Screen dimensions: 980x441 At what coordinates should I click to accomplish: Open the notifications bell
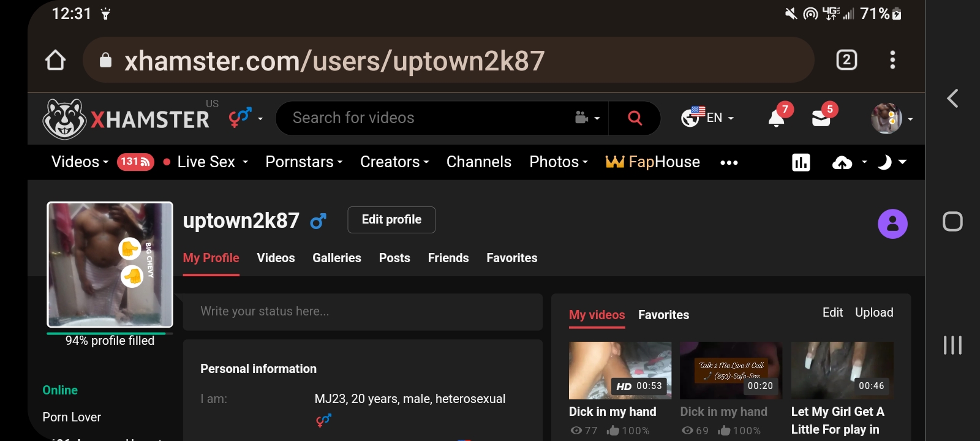(776, 118)
